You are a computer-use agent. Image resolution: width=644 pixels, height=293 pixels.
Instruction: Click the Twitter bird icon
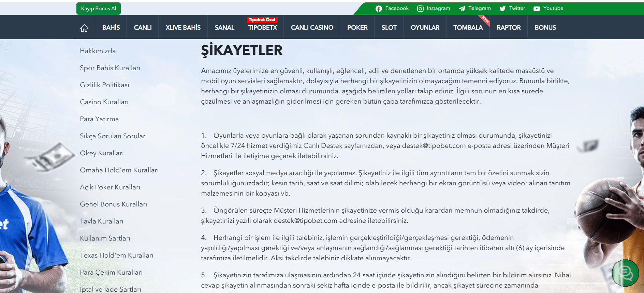[502, 9]
